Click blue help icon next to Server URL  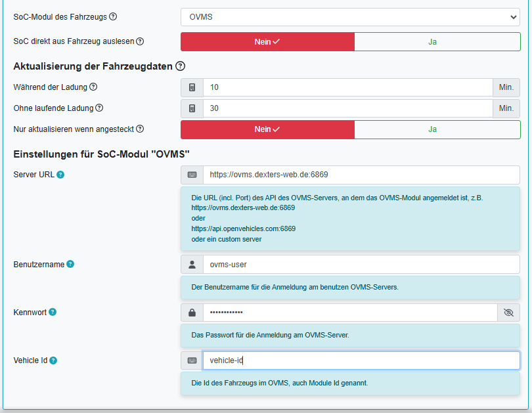coord(60,175)
